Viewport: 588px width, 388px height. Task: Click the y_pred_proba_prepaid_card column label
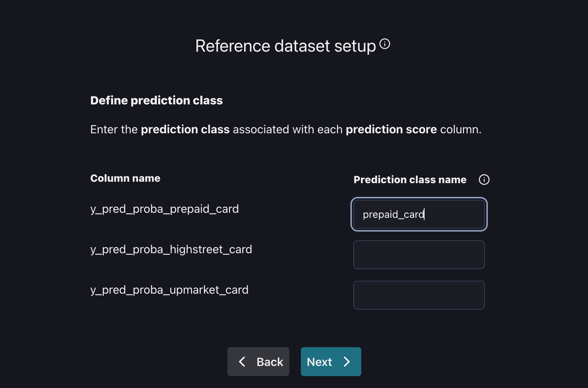click(x=164, y=209)
